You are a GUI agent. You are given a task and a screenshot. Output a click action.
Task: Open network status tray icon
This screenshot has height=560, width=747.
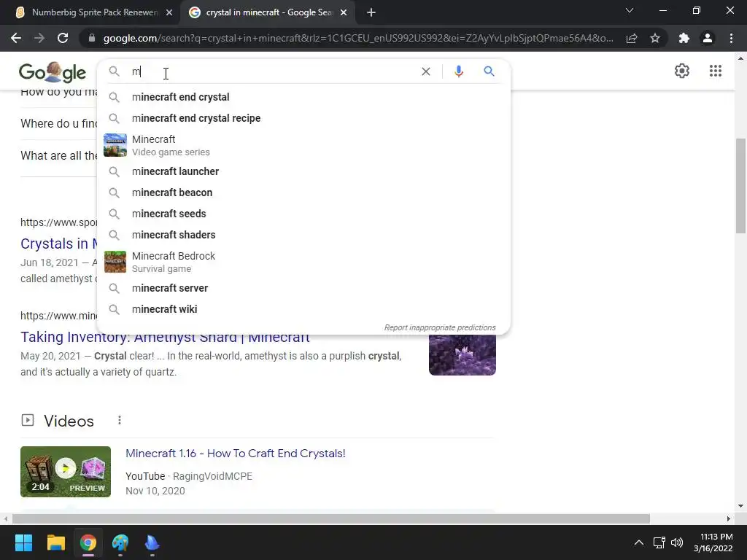[x=659, y=542]
